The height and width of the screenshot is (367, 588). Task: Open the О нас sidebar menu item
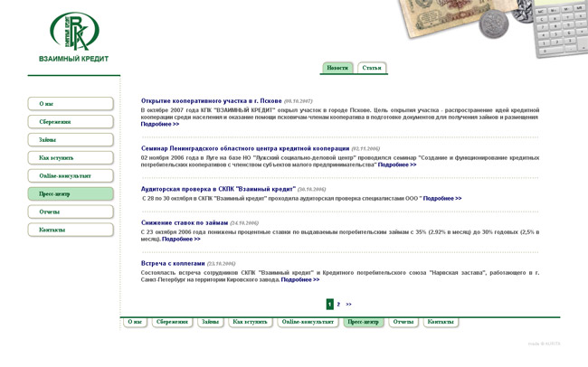pos(71,104)
